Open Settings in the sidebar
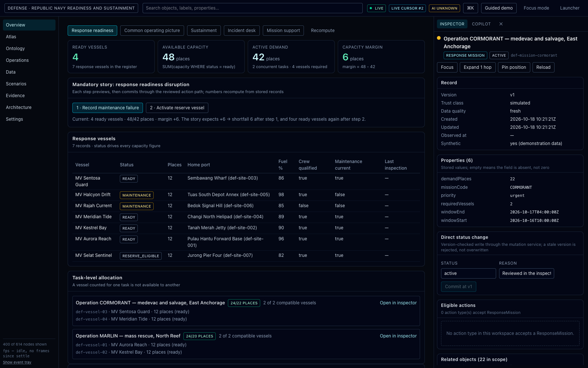Screen dimensions: 588x368 point(29,119)
